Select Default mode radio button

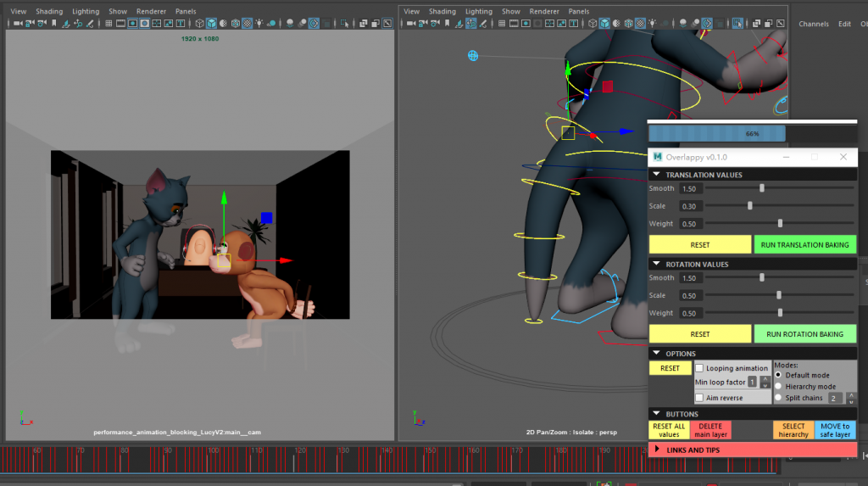click(778, 375)
